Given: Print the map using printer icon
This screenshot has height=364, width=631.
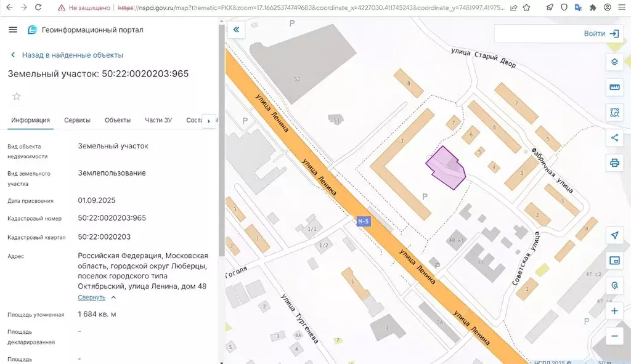Looking at the screenshot, I should pos(614,163).
